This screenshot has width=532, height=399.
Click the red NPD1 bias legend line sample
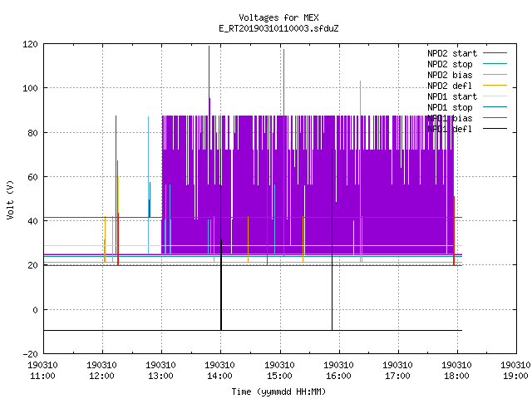click(495, 118)
